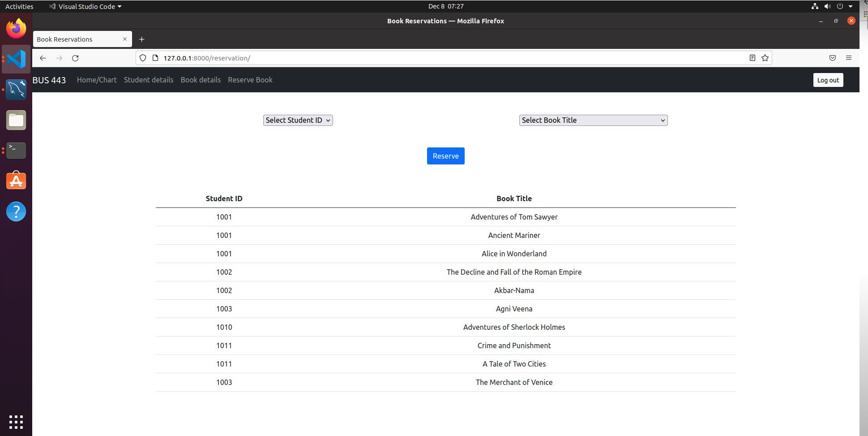868x436 pixels.
Task: Switch to the Student details page
Action: (x=148, y=80)
